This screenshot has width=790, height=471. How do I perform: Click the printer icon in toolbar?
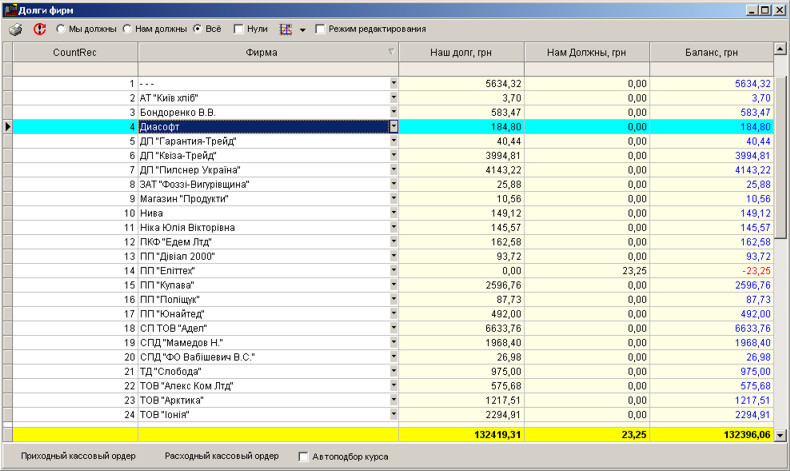(15, 29)
